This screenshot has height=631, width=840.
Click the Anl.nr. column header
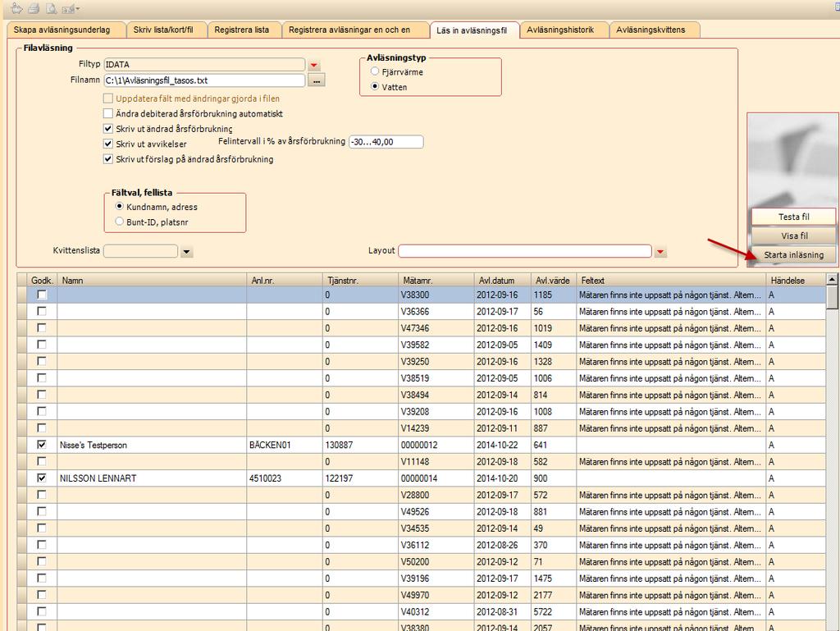point(285,280)
